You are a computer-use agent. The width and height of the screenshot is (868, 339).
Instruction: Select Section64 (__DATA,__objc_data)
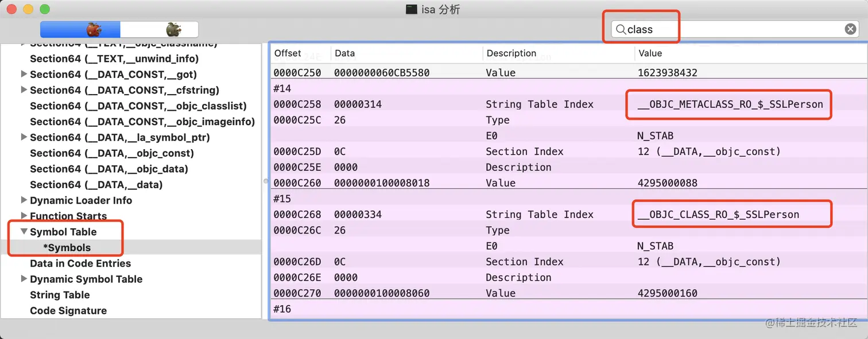(109, 169)
